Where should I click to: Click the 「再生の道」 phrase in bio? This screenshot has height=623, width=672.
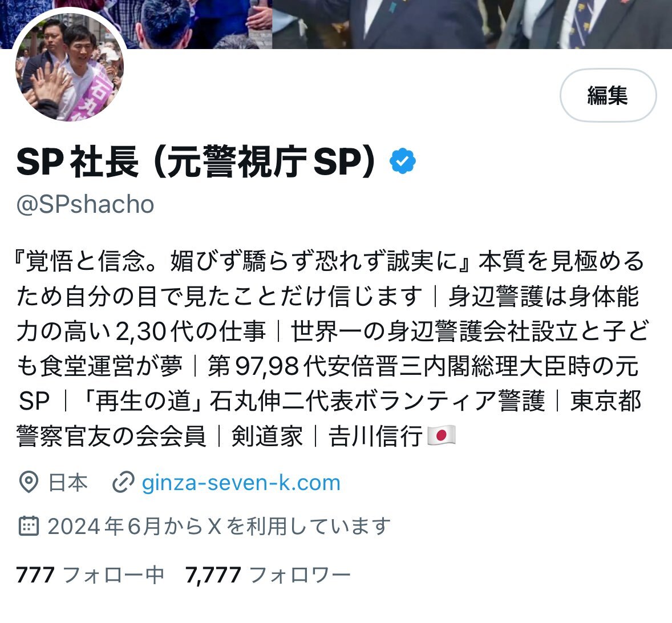click(x=142, y=401)
